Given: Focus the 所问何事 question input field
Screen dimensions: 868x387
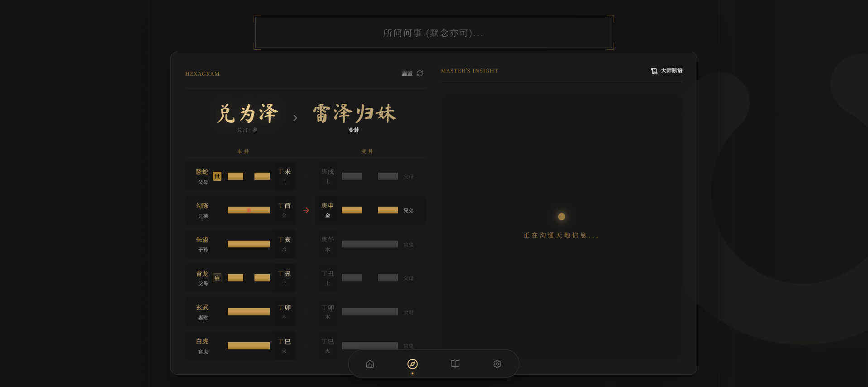Looking at the screenshot, I should (433, 33).
